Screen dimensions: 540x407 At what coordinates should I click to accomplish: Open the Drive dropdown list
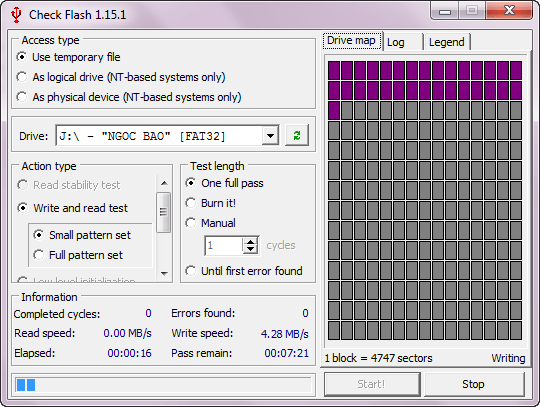click(270, 136)
